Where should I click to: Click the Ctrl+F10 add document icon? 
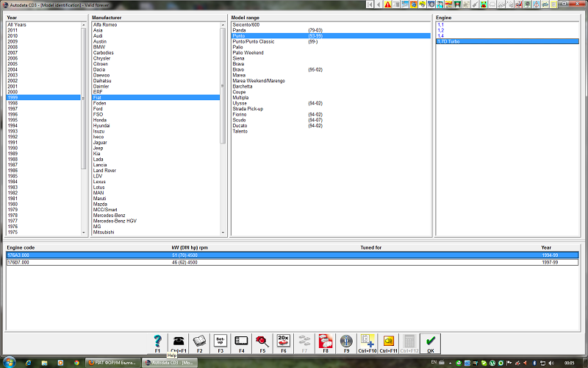click(x=368, y=341)
